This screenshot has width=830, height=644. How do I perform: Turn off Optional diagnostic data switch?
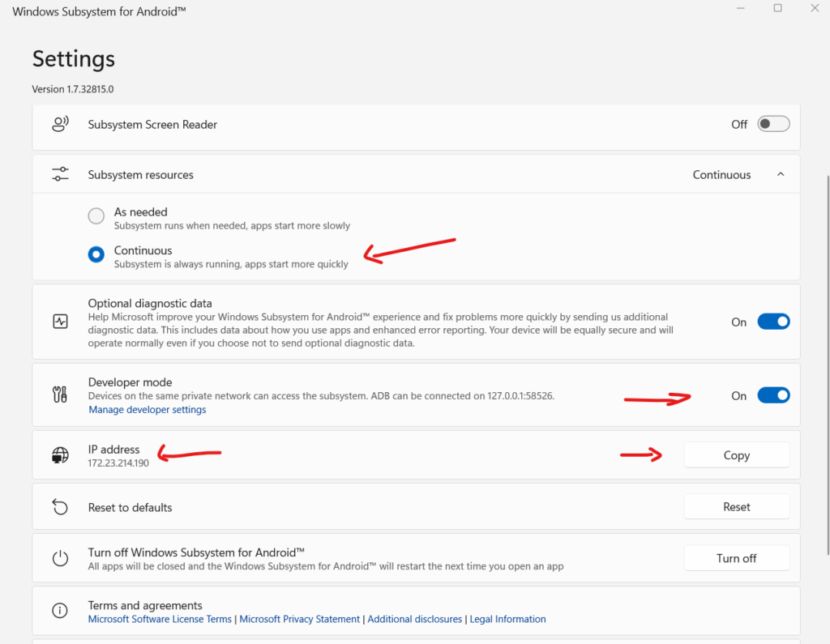click(x=773, y=322)
